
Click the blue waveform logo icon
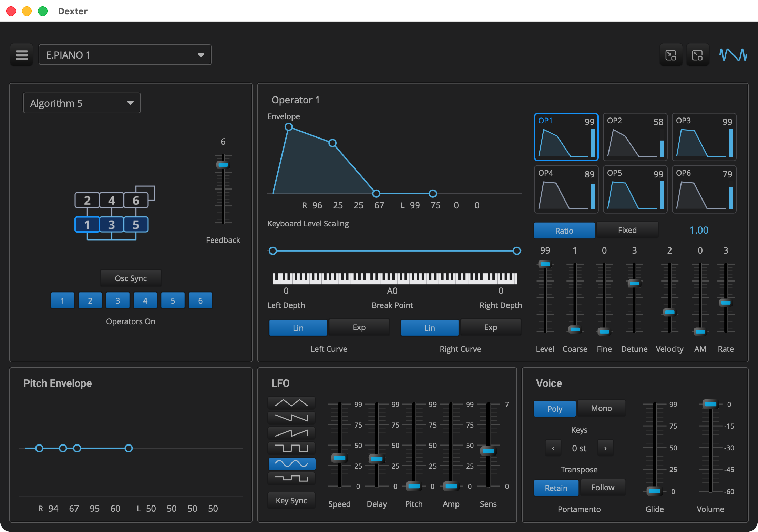coord(733,55)
